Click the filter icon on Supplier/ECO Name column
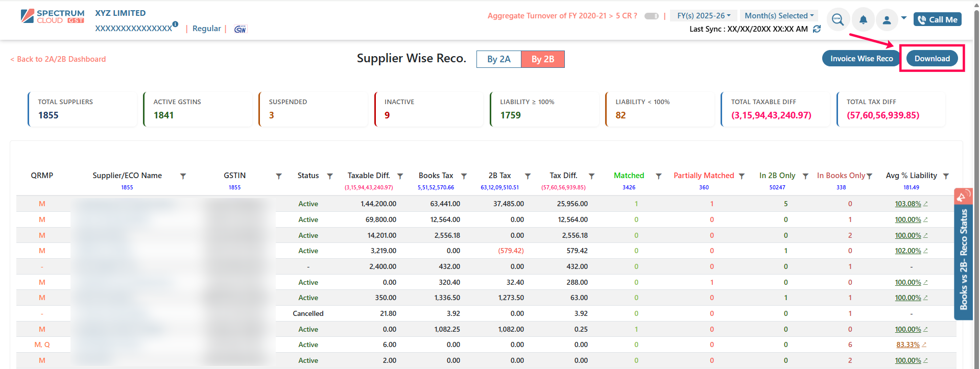Viewport: 980px width, 369px height. pyautogui.click(x=183, y=176)
